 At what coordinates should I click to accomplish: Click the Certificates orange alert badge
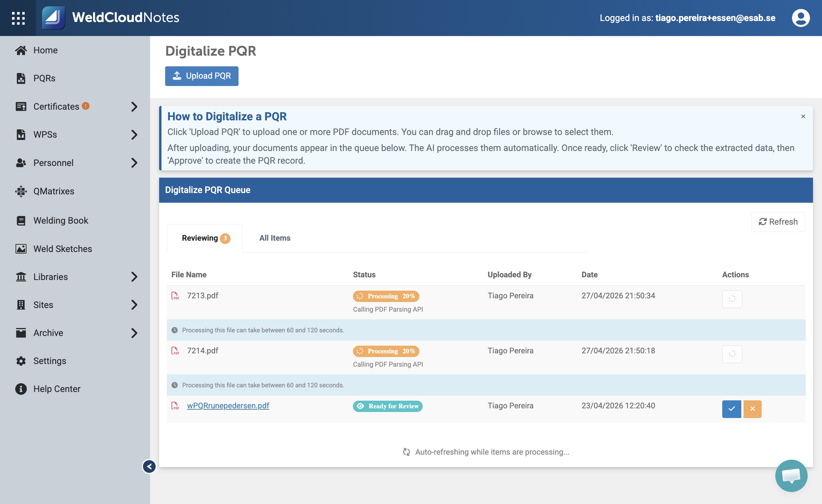click(86, 106)
